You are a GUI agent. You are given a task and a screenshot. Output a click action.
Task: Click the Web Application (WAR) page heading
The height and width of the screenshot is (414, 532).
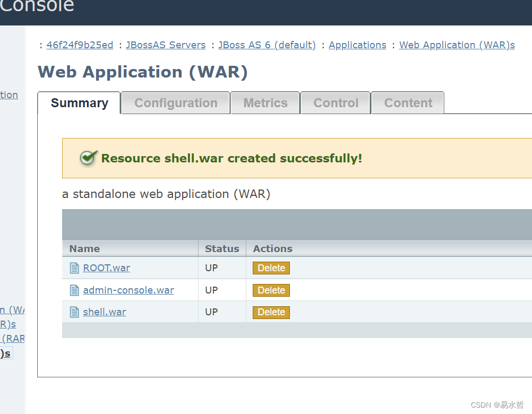[143, 72]
